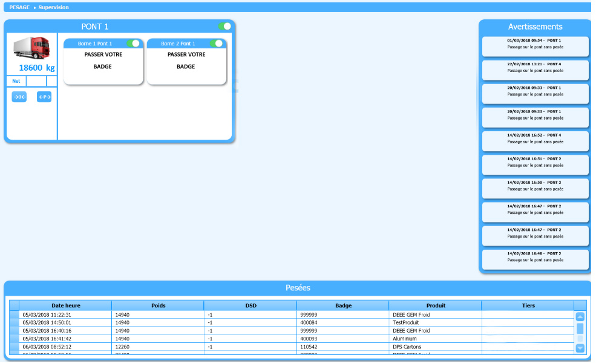Click the zero scale button
The width and height of the screenshot is (596, 364).
19,97
